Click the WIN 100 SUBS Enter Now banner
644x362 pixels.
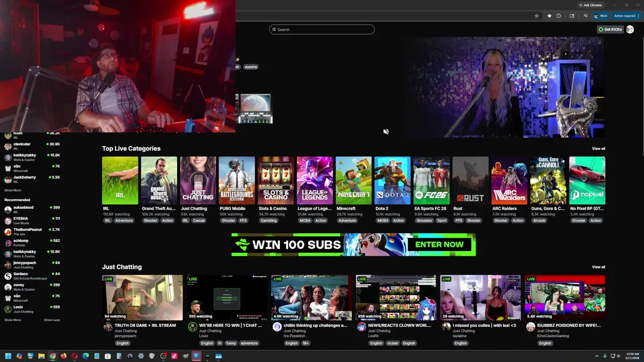click(x=353, y=245)
